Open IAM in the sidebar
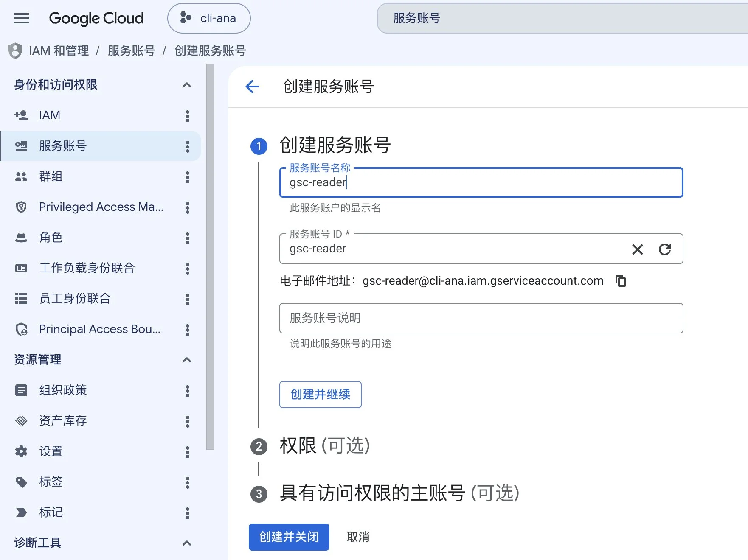This screenshot has width=748, height=560. pyautogui.click(x=101, y=115)
